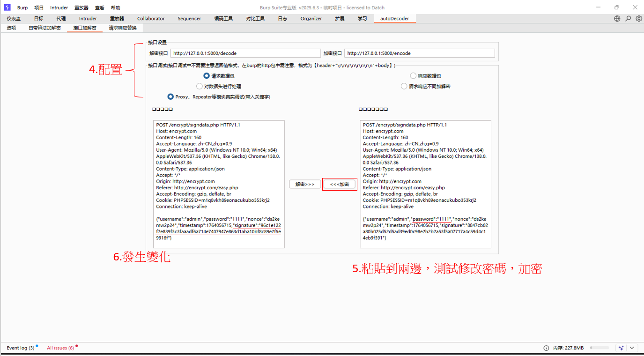Screen dimensions: 644x356
Task: Switch to the 编码工具 tab
Action: pos(223,19)
